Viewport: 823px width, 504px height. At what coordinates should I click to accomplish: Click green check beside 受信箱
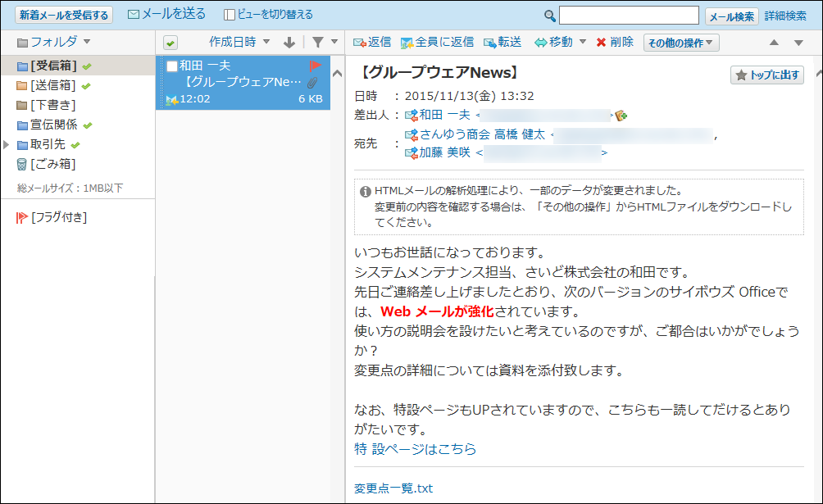(x=87, y=66)
